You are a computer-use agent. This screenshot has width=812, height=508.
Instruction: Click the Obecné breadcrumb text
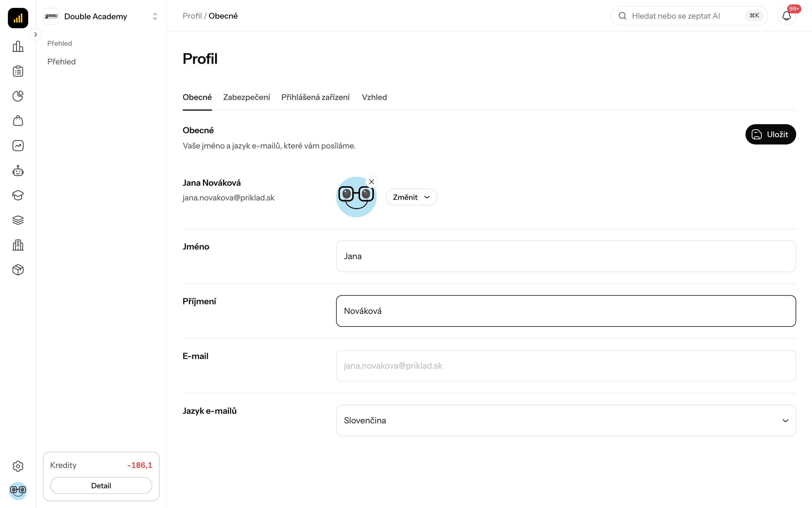point(223,16)
